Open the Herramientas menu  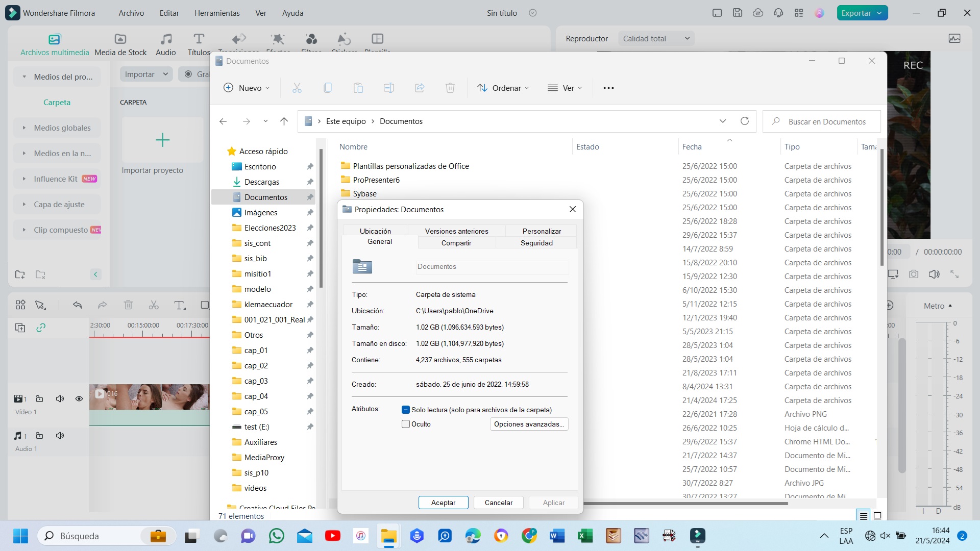tap(217, 13)
